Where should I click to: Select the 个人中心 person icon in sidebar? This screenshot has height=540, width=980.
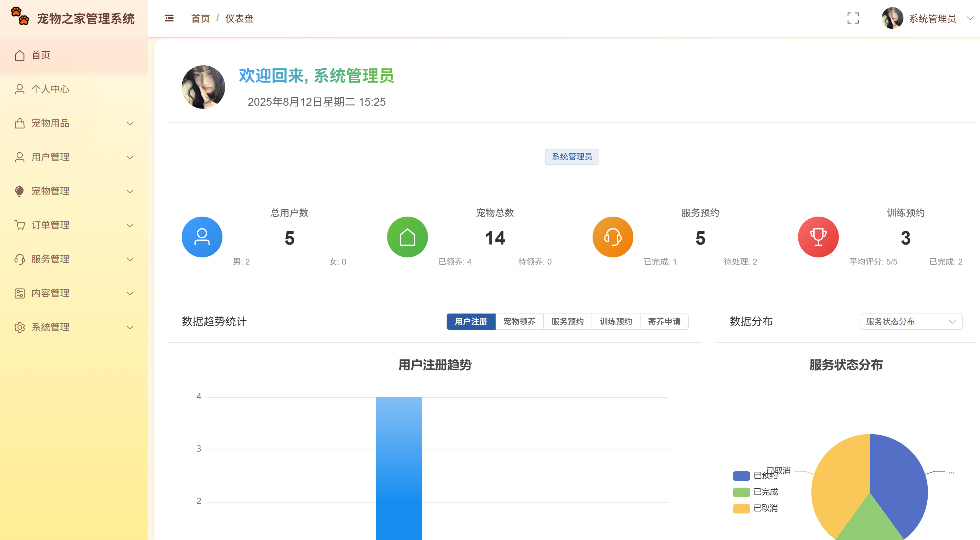coord(20,89)
